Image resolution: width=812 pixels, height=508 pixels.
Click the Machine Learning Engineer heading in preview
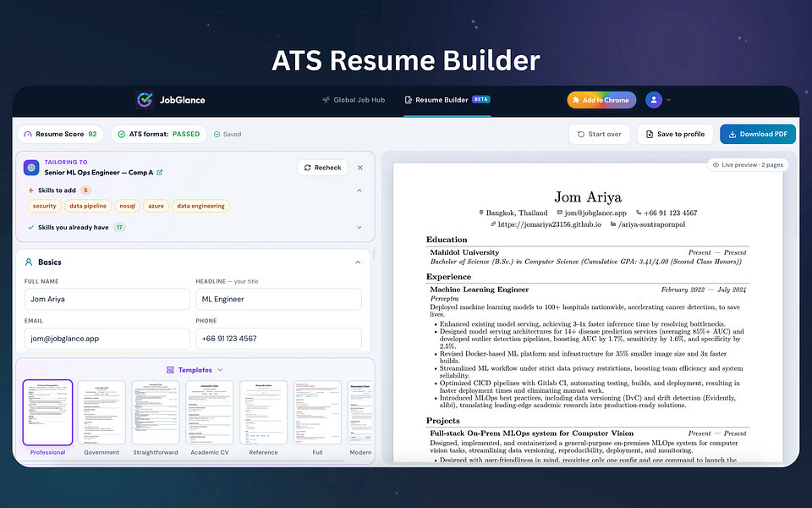point(479,290)
